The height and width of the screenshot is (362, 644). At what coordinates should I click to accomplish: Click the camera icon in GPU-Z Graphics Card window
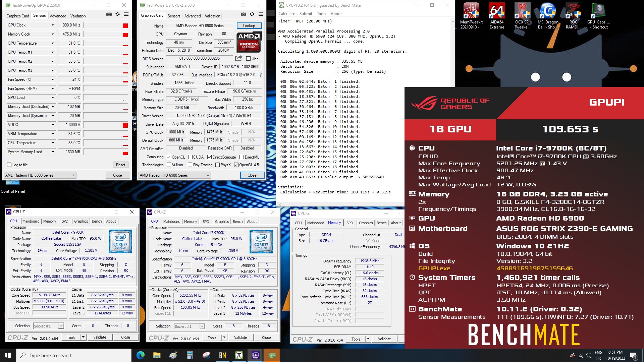[x=243, y=14]
